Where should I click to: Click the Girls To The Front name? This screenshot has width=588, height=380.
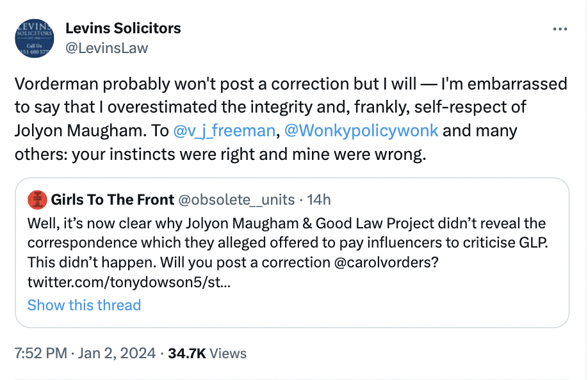[x=113, y=200]
